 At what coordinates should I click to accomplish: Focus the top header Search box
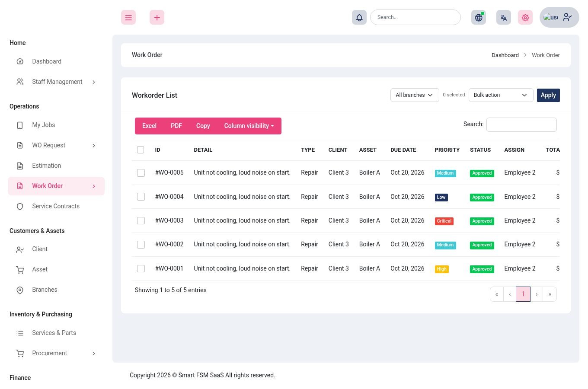pos(415,17)
